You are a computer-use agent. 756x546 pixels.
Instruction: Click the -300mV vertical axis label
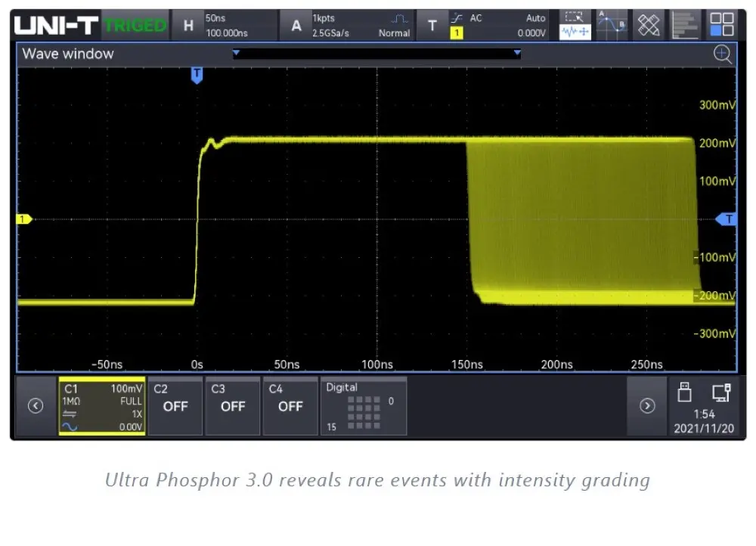tap(714, 333)
